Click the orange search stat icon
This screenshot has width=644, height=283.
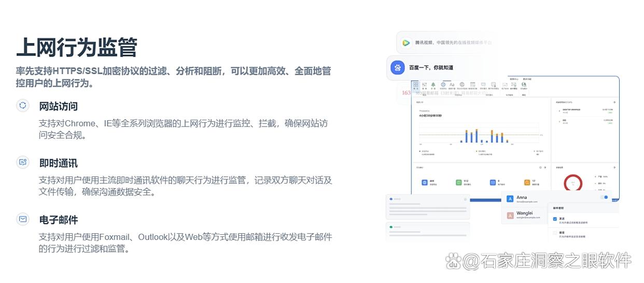coord(527,182)
